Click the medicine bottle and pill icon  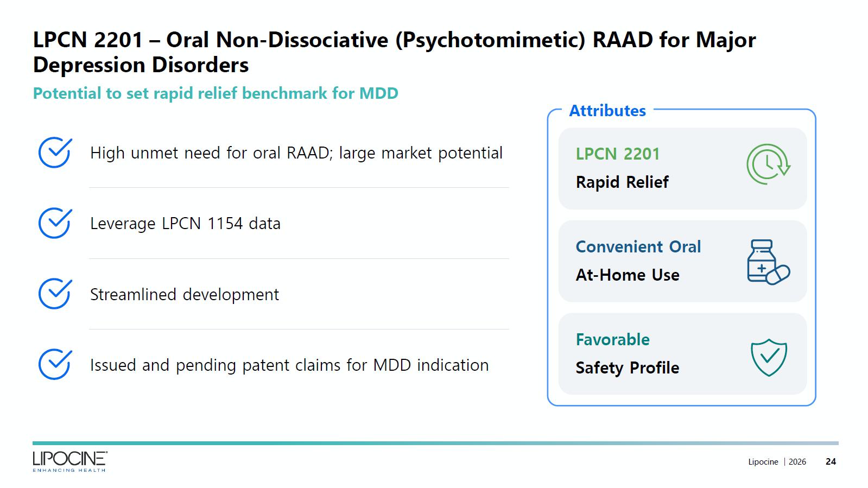coord(768,262)
